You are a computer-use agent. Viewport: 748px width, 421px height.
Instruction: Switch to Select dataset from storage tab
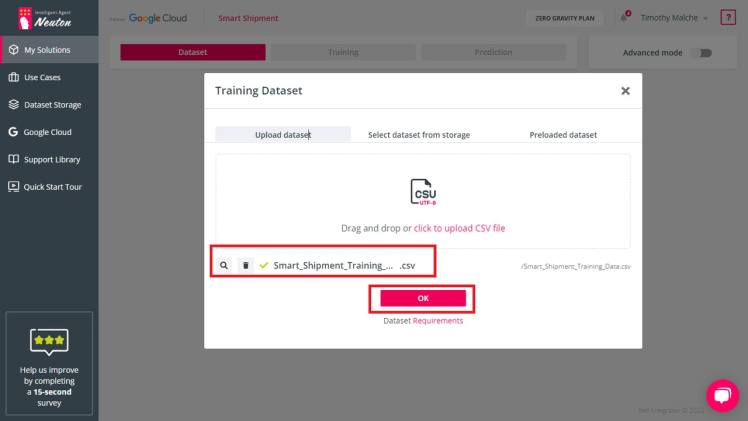(419, 134)
